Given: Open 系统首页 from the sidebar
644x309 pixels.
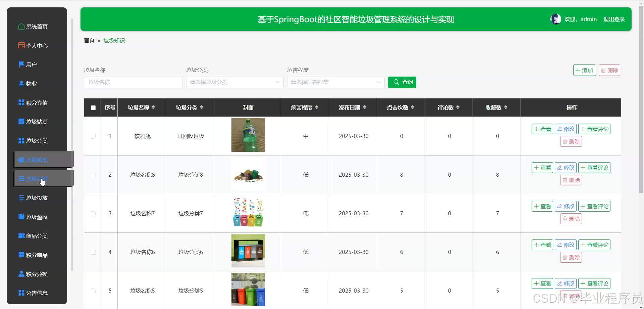Looking at the screenshot, I should (x=37, y=26).
